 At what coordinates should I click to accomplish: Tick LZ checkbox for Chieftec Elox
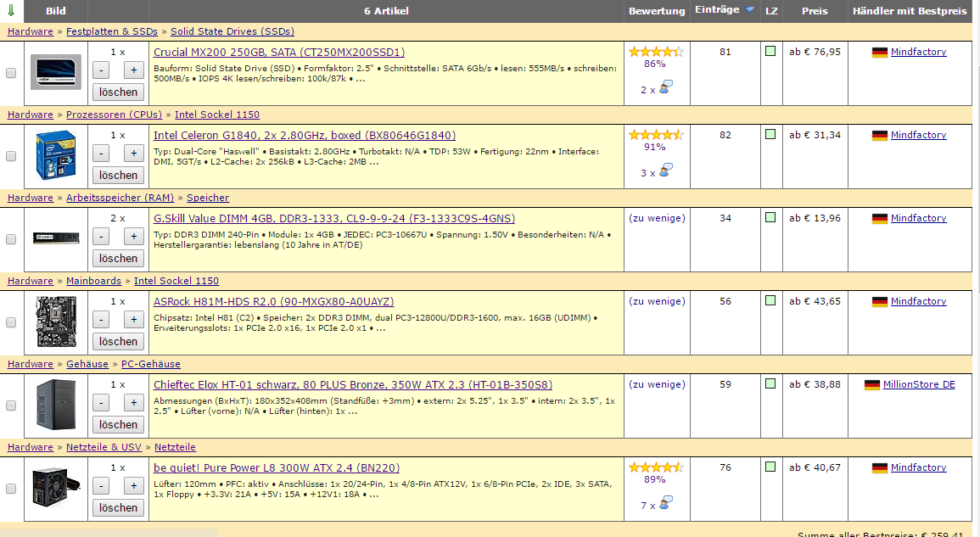pos(770,383)
